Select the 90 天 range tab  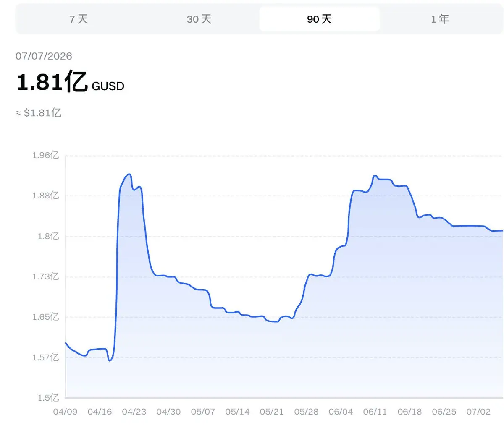(x=319, y=19)
